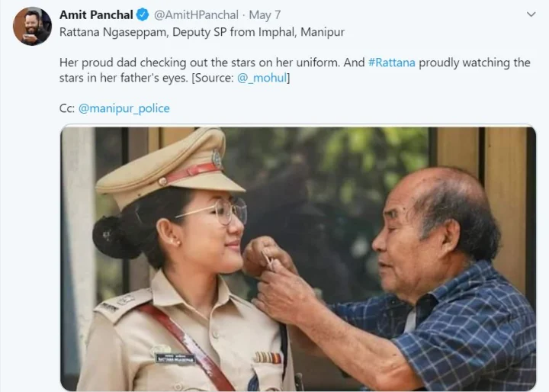Open the @manipur_police mention
Screen dimensions: 549x392
(124, 108)
